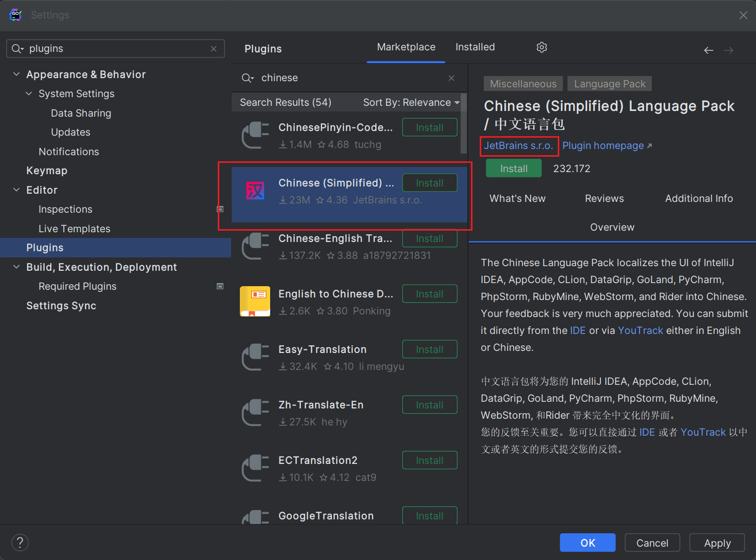Screen dimensions: 756x560
Task: Follow the YouTrack link in English description
Action: [x=640, y=331]
